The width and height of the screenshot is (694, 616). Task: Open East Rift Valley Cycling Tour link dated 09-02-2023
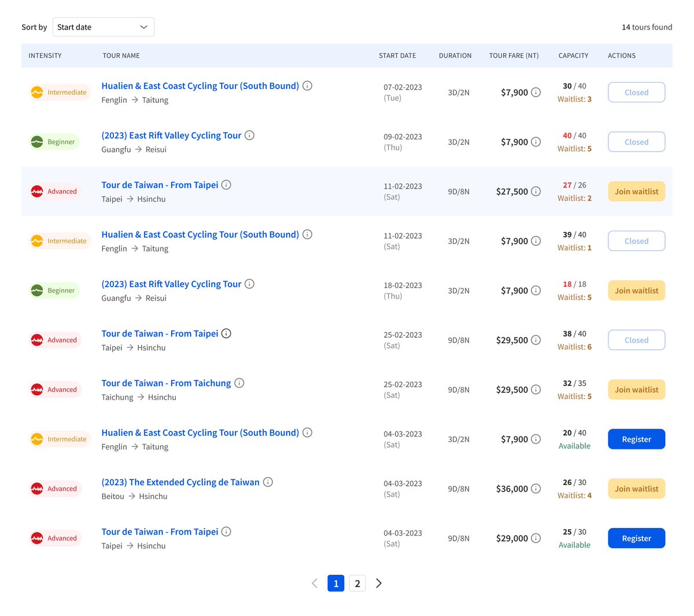[171, 135]
